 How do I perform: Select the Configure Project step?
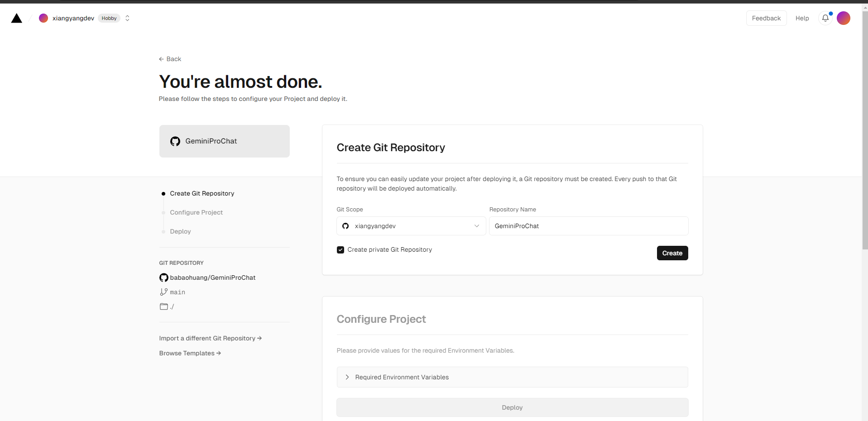coord(197,212)
